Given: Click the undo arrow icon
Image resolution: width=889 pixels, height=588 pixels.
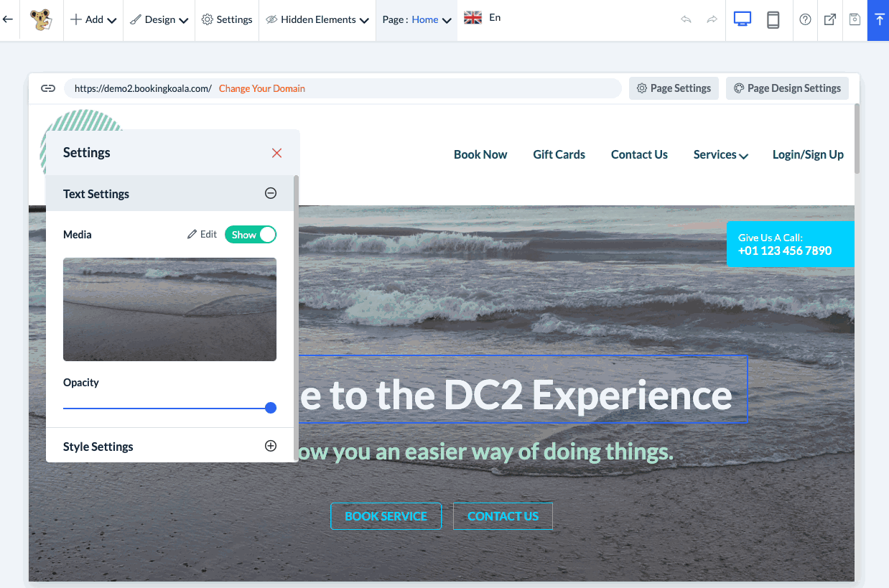Looking at the screenshot, I should (686, 20).
